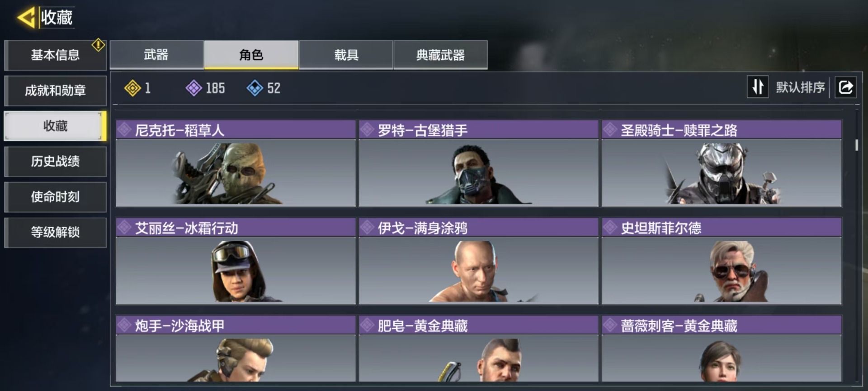Switch to the 武器 tab

[156, 55]
